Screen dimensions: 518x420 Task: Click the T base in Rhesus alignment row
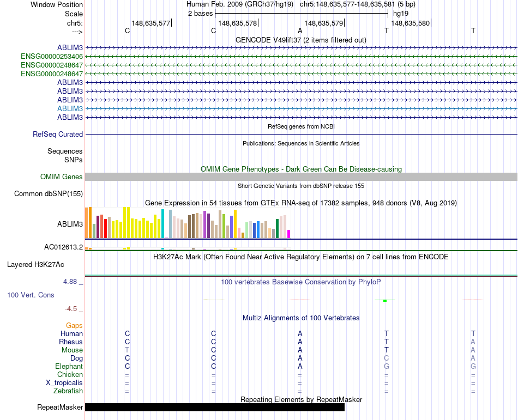387,342
